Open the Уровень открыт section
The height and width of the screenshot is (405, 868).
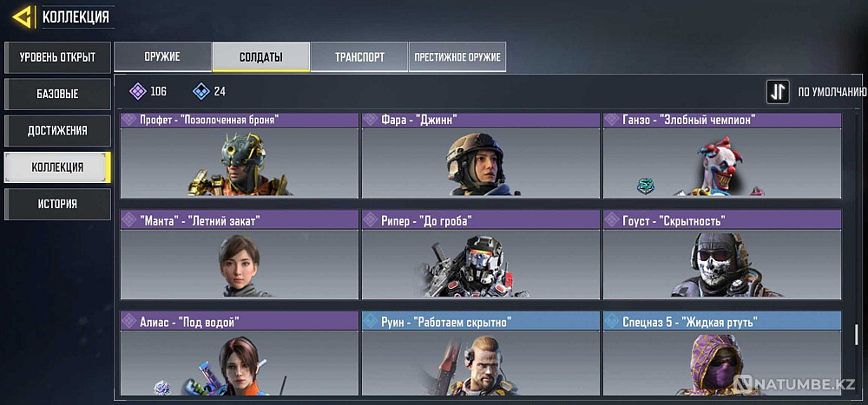[57, 57]
